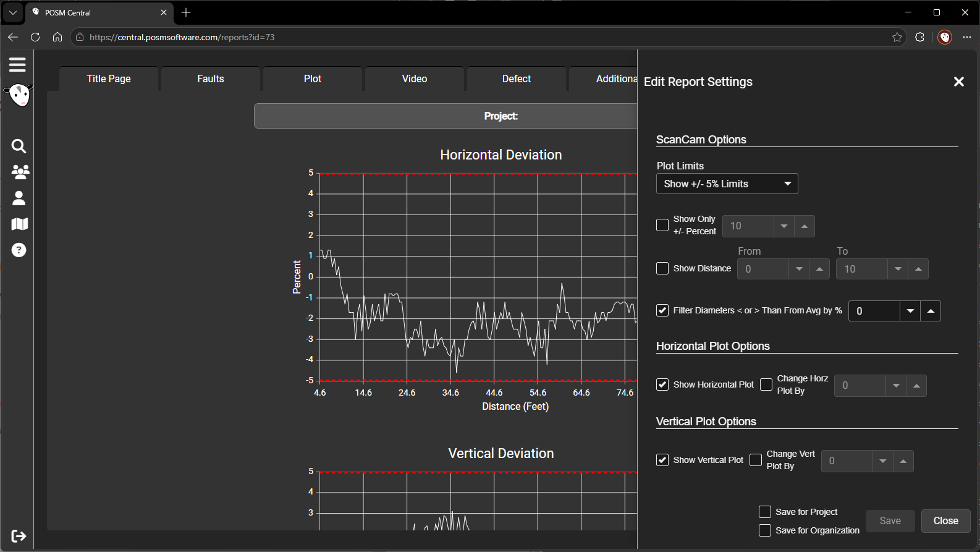This screenshot has width=980, height=552.
Task: Enable Change Vert Plot By checkbox
Action: pos(756,460)
